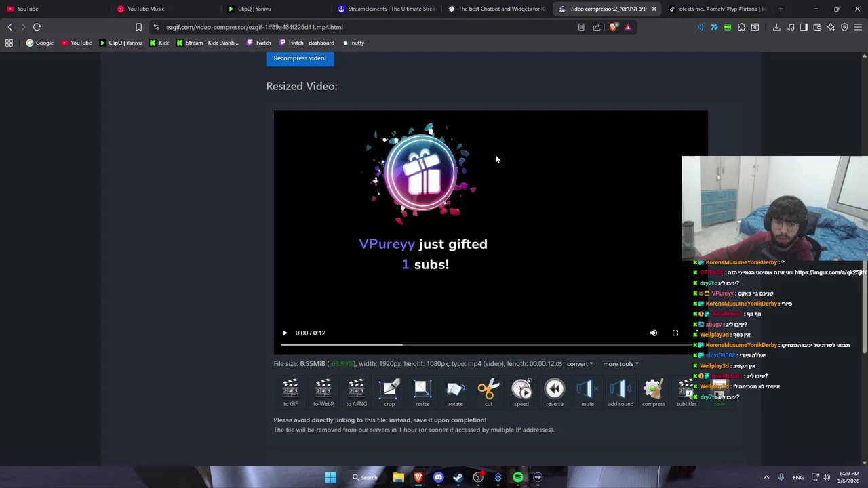868x488 pixels.
Task: Open the browser downloads icon
Action: tap(776, 27)
